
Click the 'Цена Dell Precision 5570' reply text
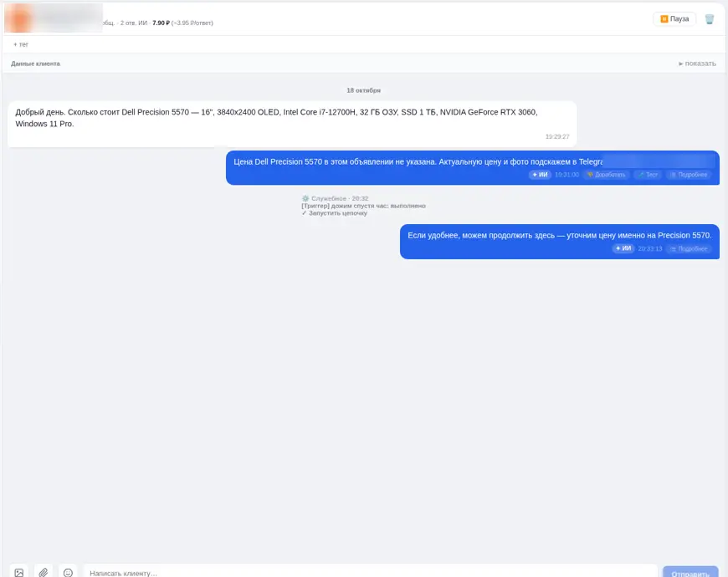click(x=418, y=162)
